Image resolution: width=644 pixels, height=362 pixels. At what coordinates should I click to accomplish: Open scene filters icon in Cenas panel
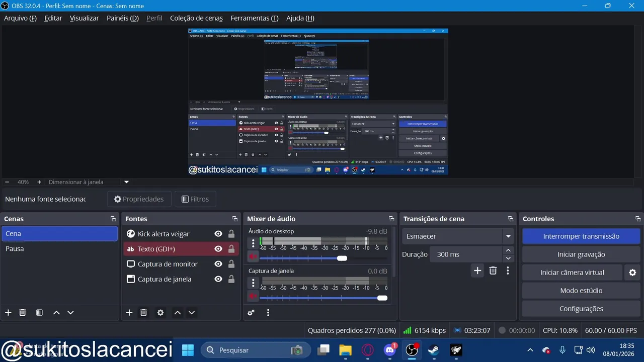click(x=39, y=313)
